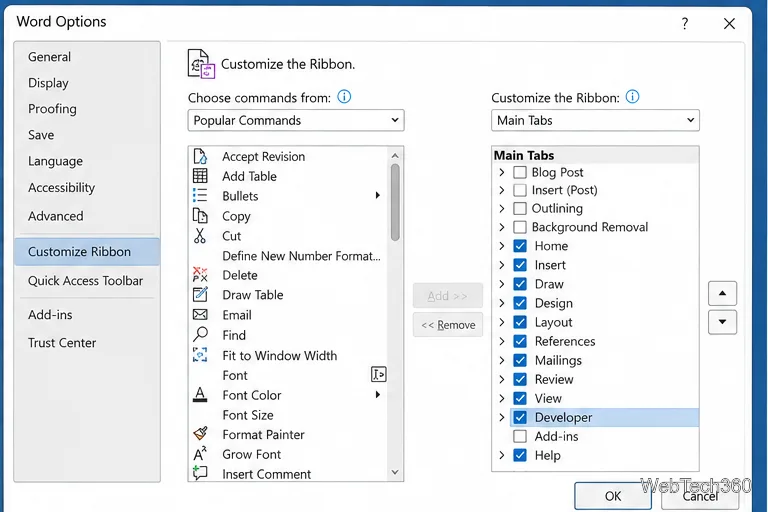Viewport: 768px width, 512px height.
Task: Check the Background Removal checkbox
Action: 520,227
